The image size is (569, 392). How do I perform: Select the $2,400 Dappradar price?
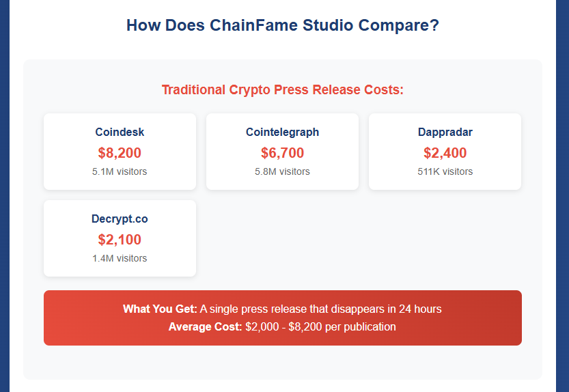click(x=445, y=153)
